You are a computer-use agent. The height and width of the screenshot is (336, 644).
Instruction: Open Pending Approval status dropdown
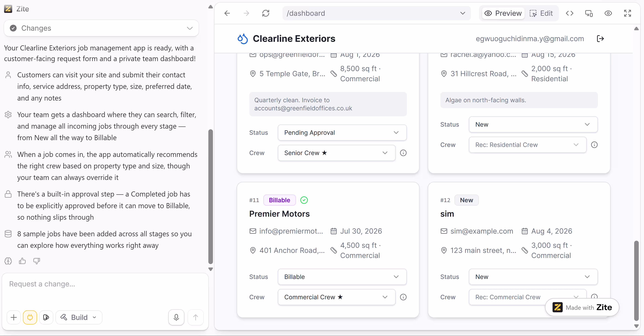pos(342,133)
